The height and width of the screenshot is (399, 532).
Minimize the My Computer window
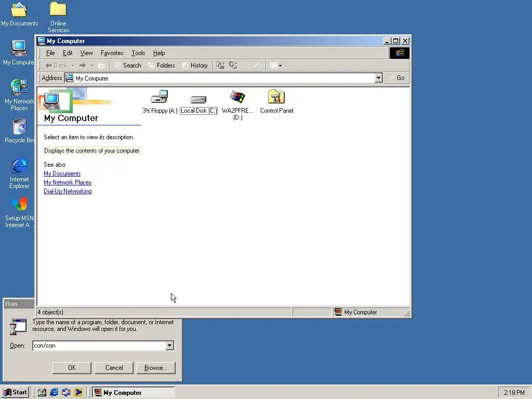coord(387,41)
